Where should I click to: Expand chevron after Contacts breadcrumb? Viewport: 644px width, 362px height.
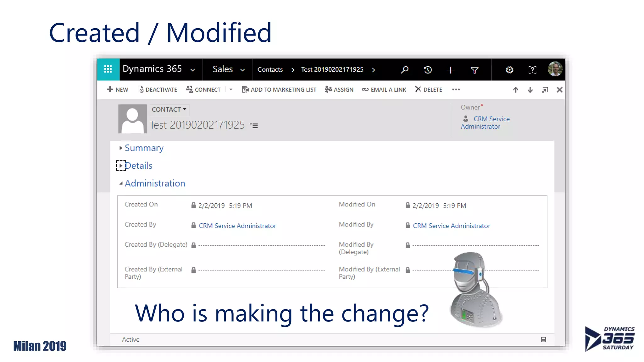[x=293, y=70]
